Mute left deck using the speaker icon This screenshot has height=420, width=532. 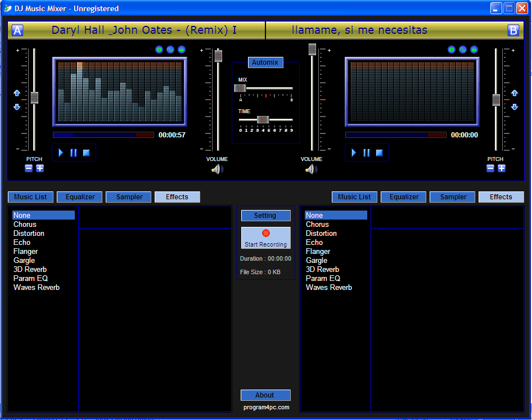pyautogui.click(x=217, y=168)
